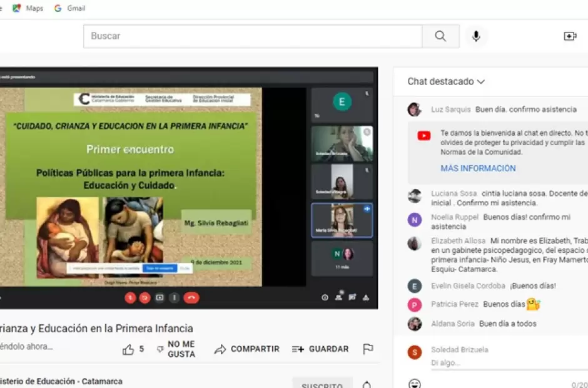Open the create video camera icon
Image resolution: width=588 pixels, height=388 pixels.
click(x=570, y=36)
